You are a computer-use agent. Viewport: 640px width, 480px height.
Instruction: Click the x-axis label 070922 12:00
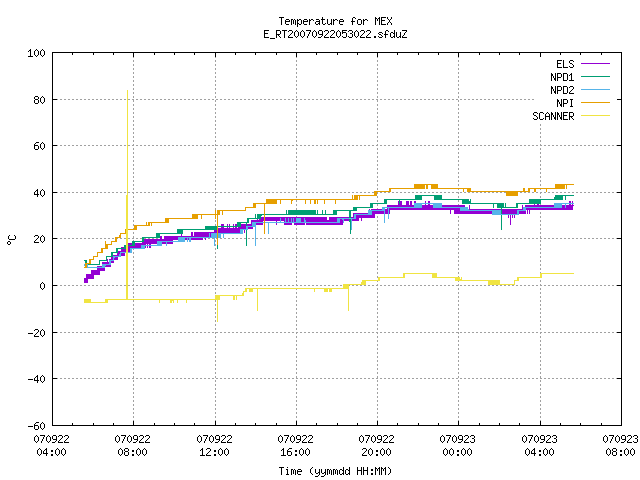[214, 446]
